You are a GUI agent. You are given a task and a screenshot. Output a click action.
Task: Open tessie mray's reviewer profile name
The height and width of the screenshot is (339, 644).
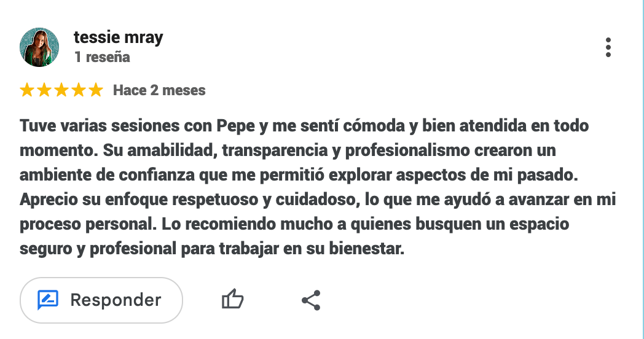[x=118, y=37]
